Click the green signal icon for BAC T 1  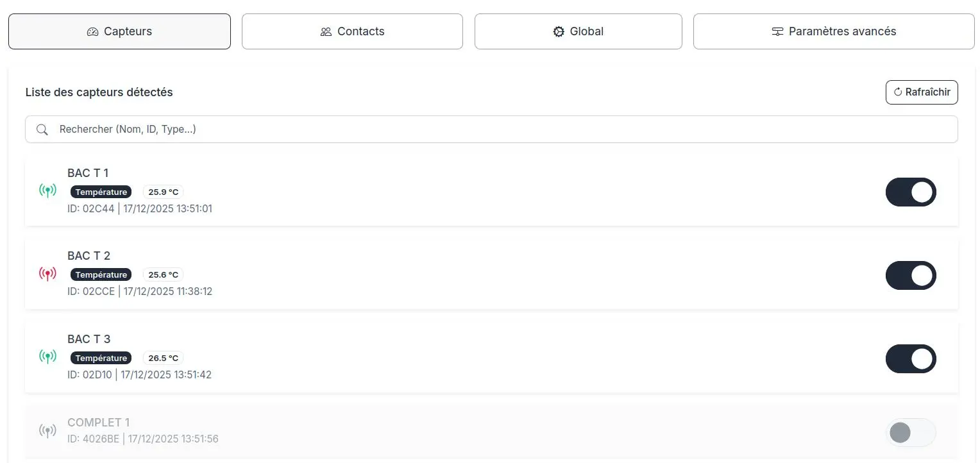(47, 190)
